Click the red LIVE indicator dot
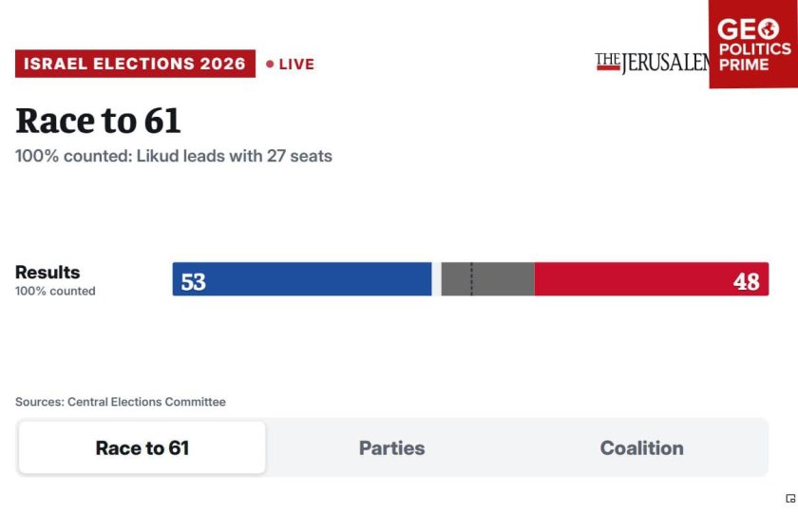This screenshot has width=798, height=532. click(x=270, y=65)
